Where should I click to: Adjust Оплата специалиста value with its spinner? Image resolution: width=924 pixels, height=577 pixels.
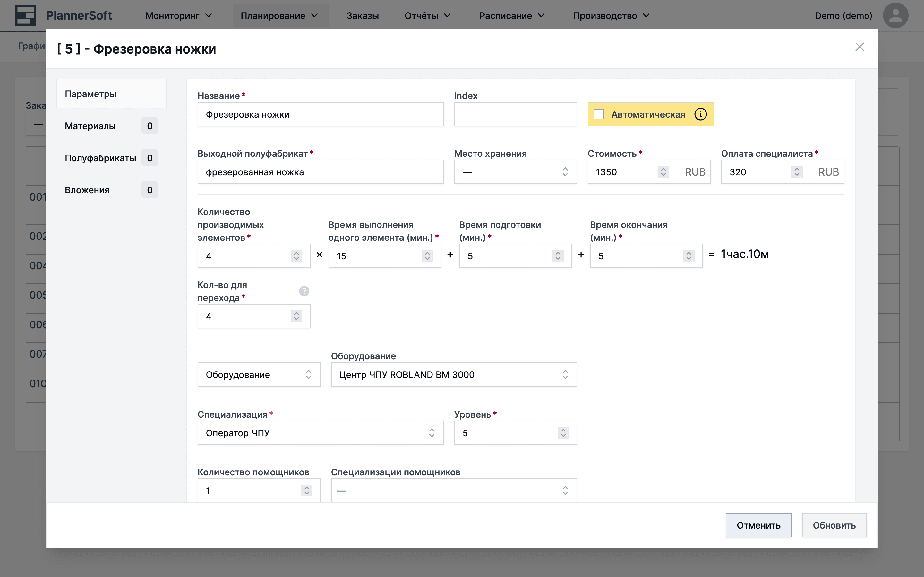pos(797,172)
